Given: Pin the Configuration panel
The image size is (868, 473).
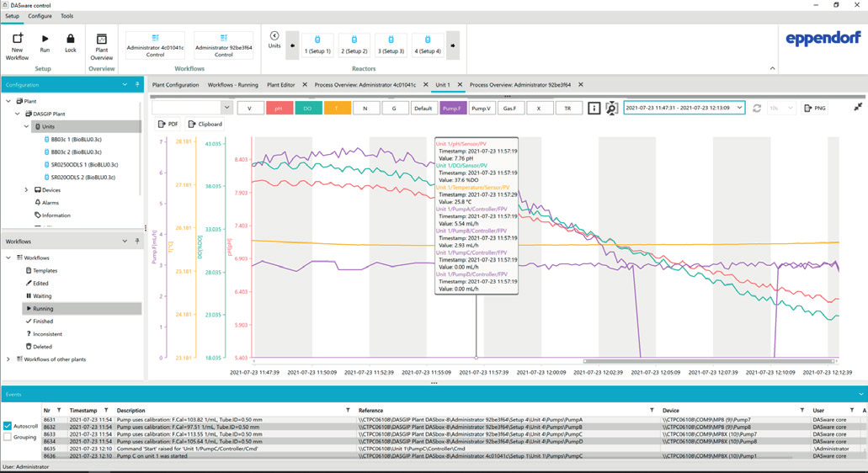Looking at the screenshot, I should [x=137, y=85].
